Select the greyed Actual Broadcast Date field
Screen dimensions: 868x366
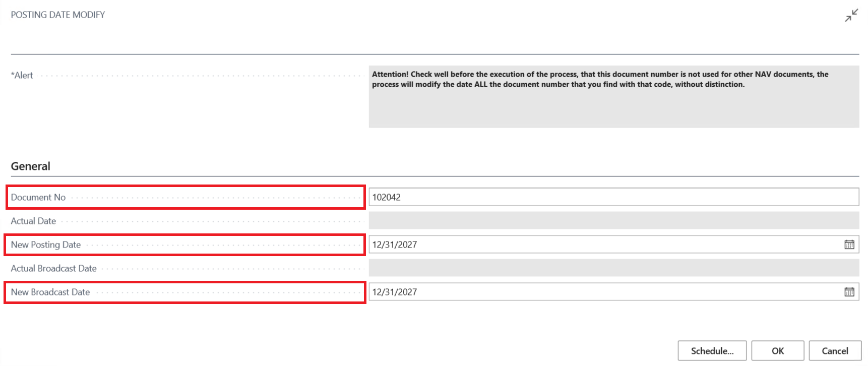tap(613, 268)
